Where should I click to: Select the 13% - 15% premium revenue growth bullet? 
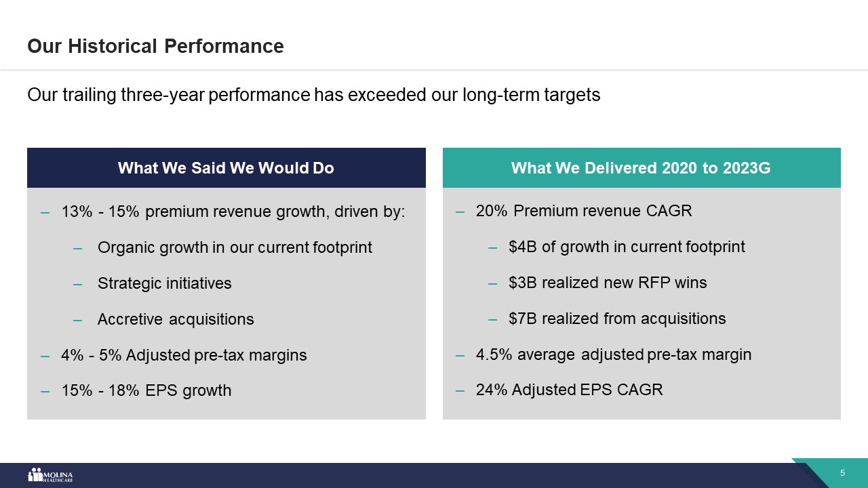click(x=233, y=211)
